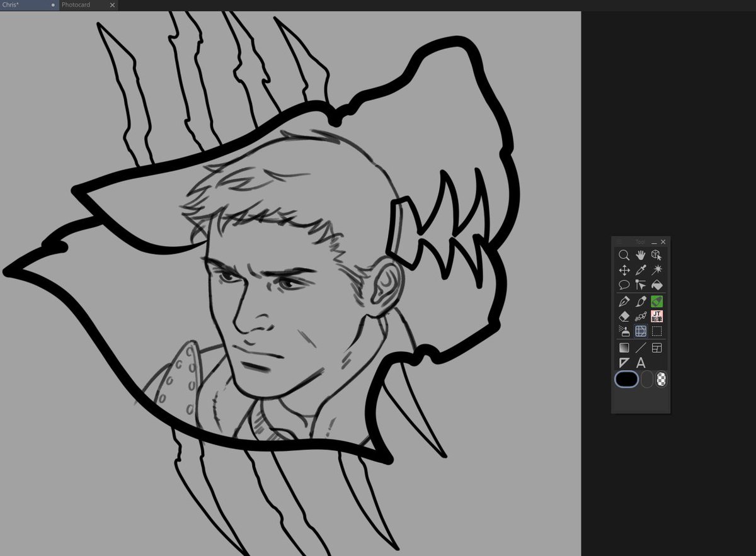Select the Eraser tool
The height and width of the screenshot is (556, 756).
pyautogui.click(x=624, y=316)
